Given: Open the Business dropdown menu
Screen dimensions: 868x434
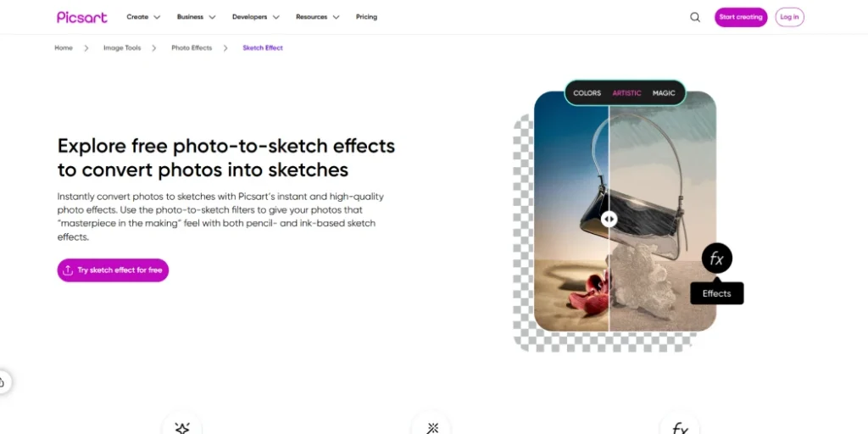Looking at the screenshot, I should (x=196, y=17).
